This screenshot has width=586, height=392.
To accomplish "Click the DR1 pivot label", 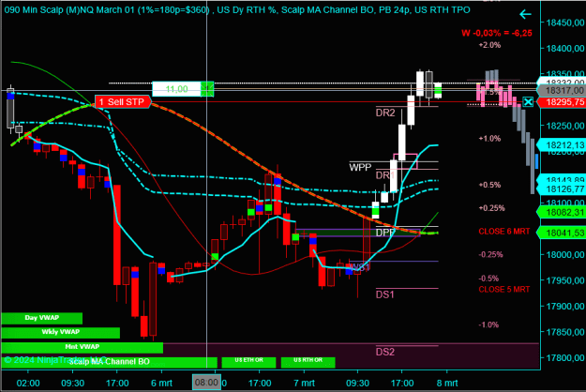I will click(385, 175).
